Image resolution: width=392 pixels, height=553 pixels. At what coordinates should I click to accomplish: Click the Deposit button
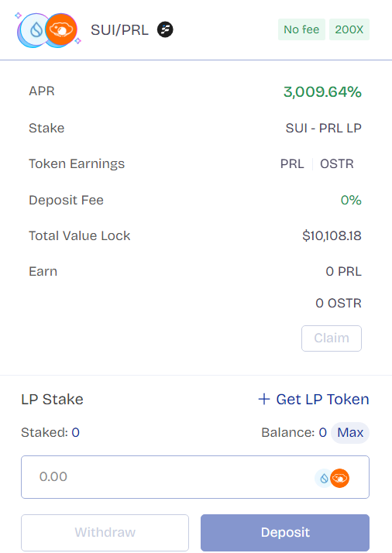click(285, 533)
